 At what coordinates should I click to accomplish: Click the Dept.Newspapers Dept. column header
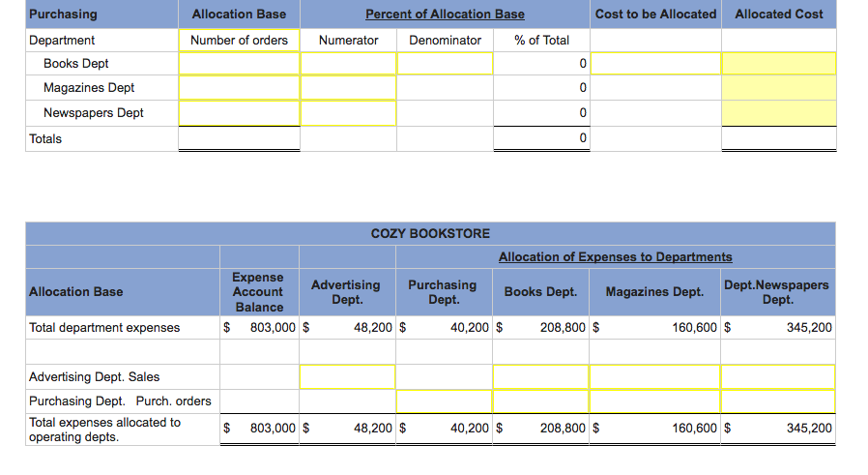click(x=777, y=292)
